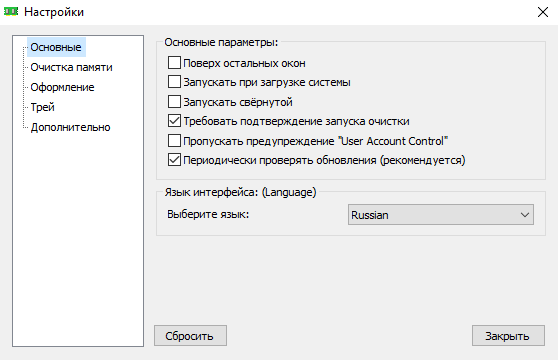Go to the Оформление section
Screen dimensions: 558x360
[62, 87]
